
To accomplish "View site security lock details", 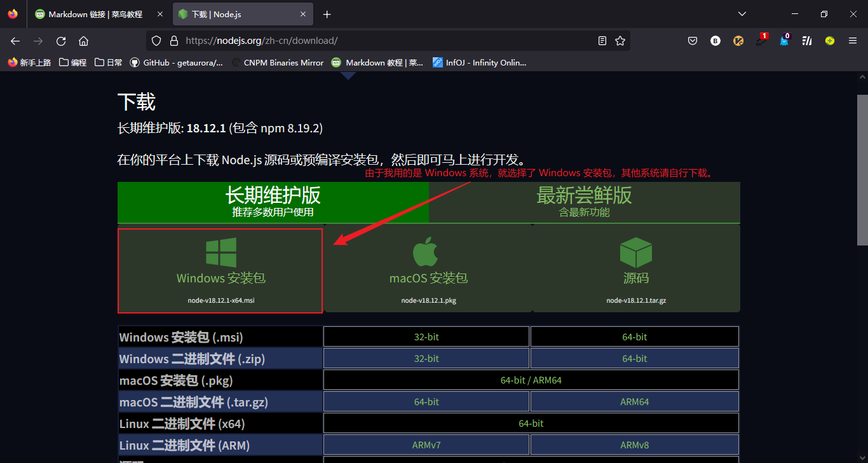I will (x=173, y=41).
